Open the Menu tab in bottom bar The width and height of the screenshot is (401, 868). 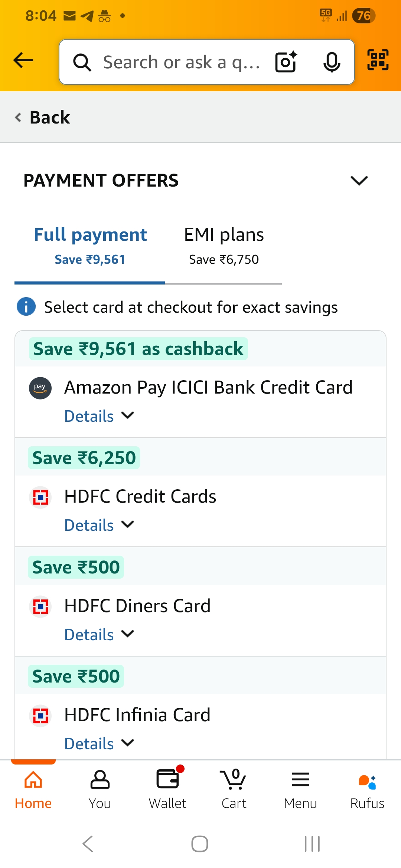pyautogui.click(x=300, y=788)
